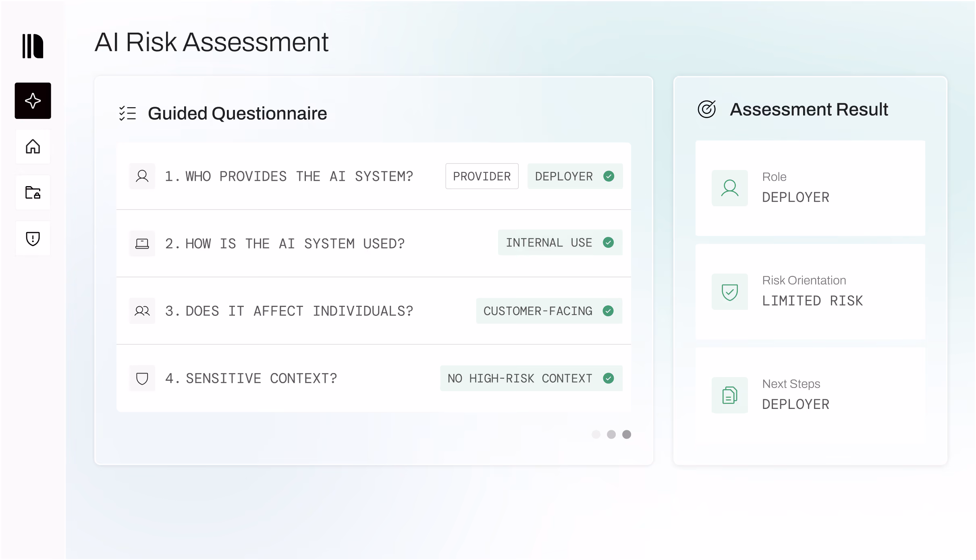Click the Role card person icon
This screenshot has width=976, height=560.
(x=729, y=188)
